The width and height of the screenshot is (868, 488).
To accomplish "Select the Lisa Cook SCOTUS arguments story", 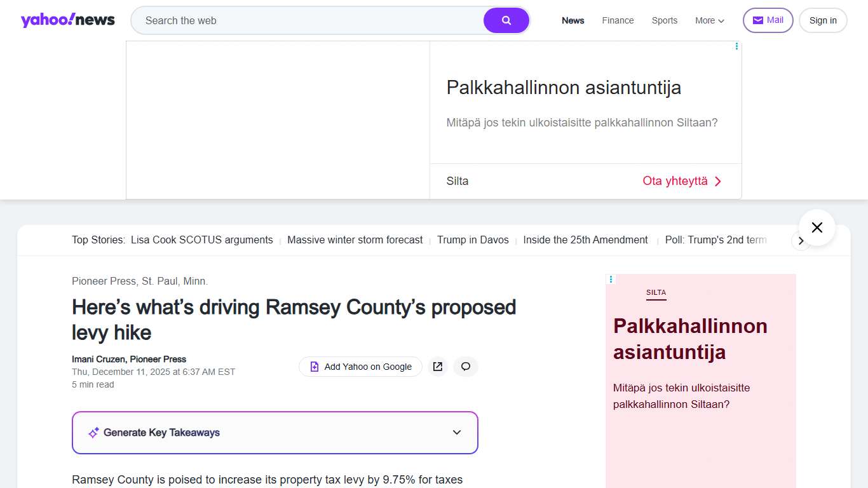I will click(201, 240).
